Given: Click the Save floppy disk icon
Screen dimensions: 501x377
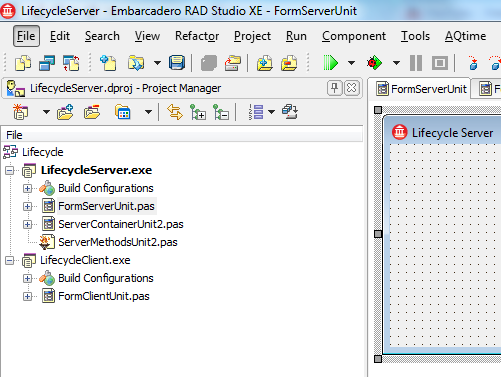Looking at the screenshot, I should [177, 63].
